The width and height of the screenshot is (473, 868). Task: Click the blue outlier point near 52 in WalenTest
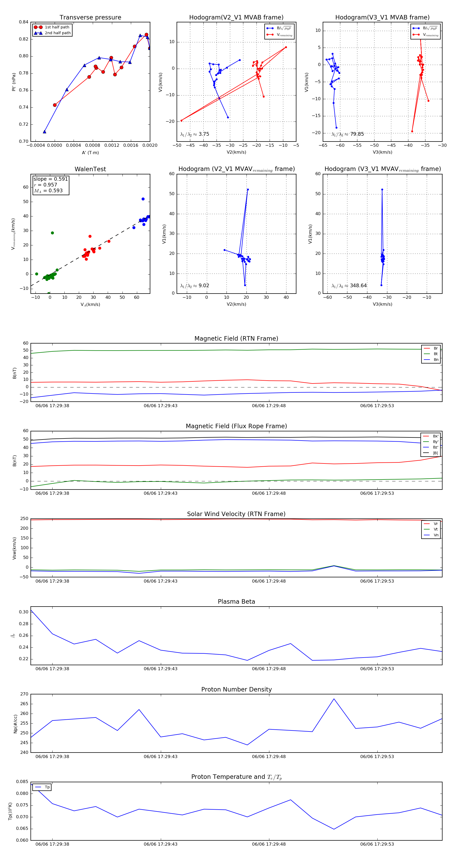(143, 199)
